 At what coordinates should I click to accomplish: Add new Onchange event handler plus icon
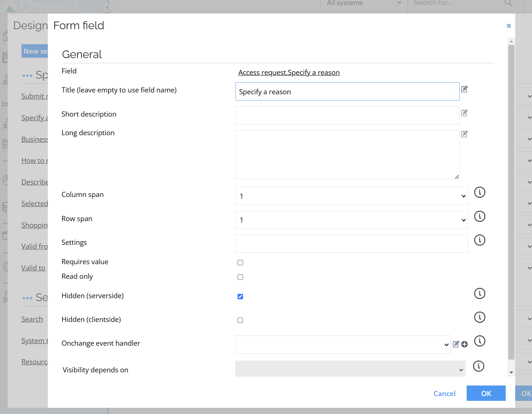[x=464, y=344]
